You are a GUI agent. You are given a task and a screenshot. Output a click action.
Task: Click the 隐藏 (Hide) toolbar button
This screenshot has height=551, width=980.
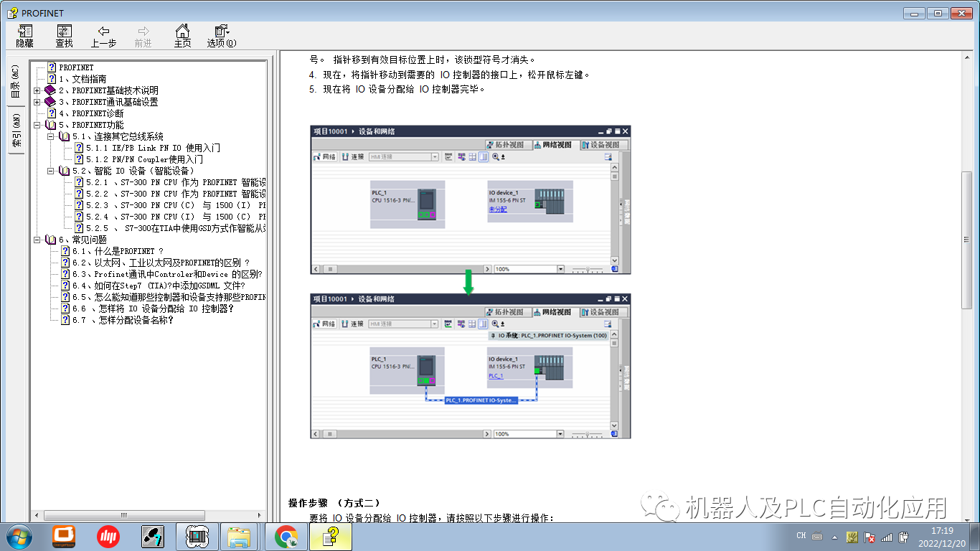coord(24,36)
